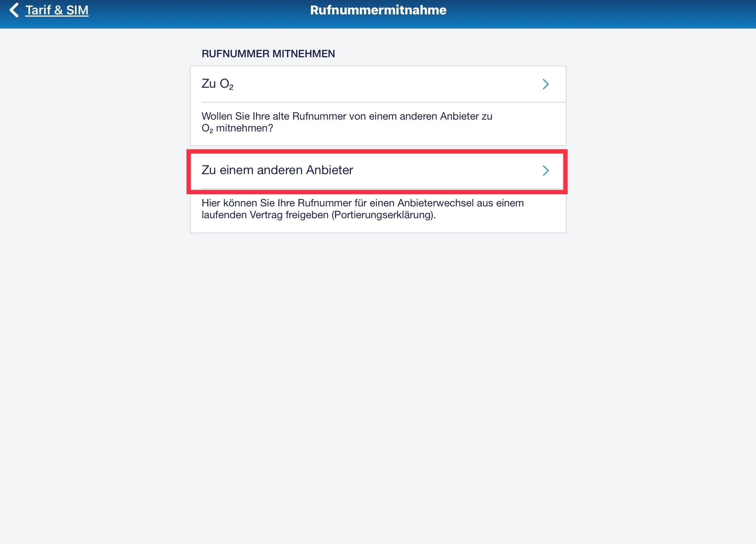Screen dimensions: 756x544
Task: Click the RUFNUMMER MITNEHMEN section heading
Action: tap(268, 54)
